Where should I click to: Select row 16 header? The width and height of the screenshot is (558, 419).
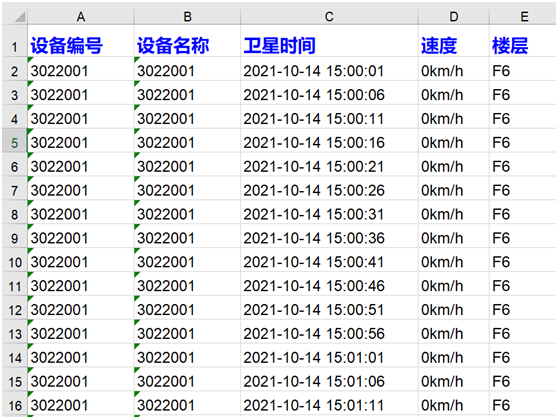pos(15,405)
